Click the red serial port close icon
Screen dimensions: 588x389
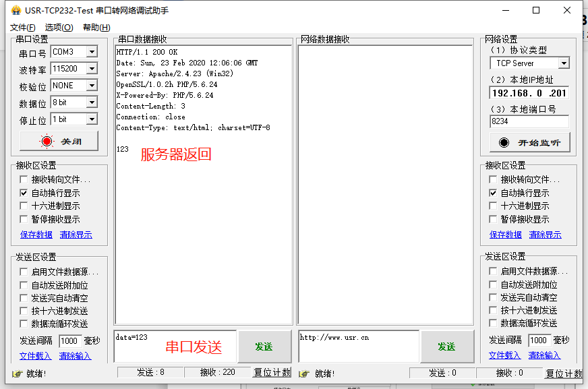pyautogui.click(x=47, y=142)
